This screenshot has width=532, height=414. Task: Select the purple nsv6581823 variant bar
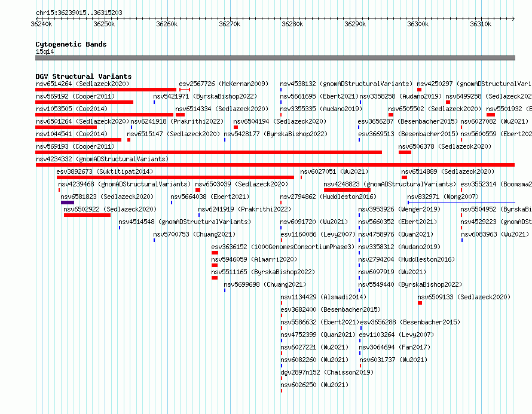tap(68, 203)
